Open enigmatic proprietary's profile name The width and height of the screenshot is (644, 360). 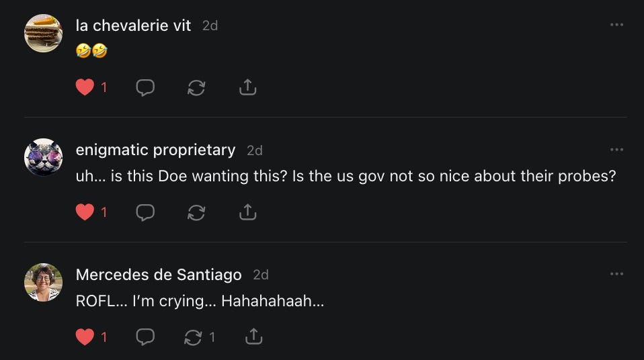156,150
